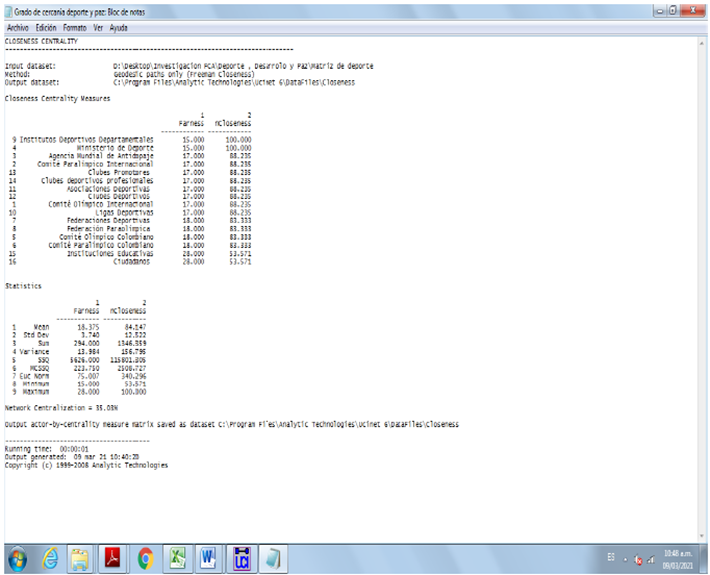
Task: Open Adobe Reader from the taskbar
Action: tap(113, 556)
